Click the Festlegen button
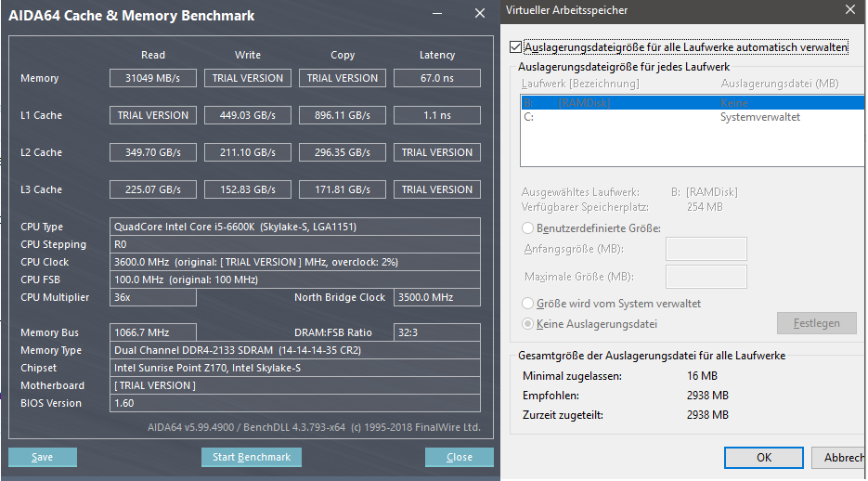 817,323
